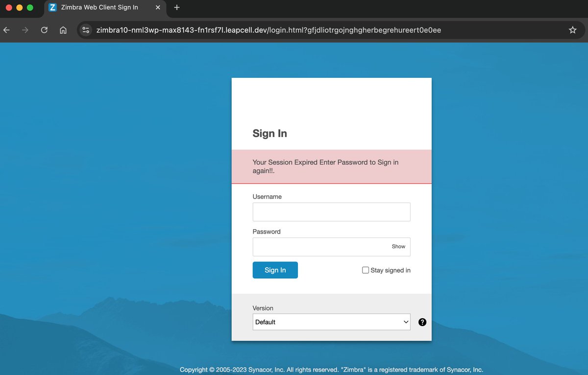Click the Sign In heading
This screenshot has width=588, height=375.
pyautogui.click(x=270, y=134)
